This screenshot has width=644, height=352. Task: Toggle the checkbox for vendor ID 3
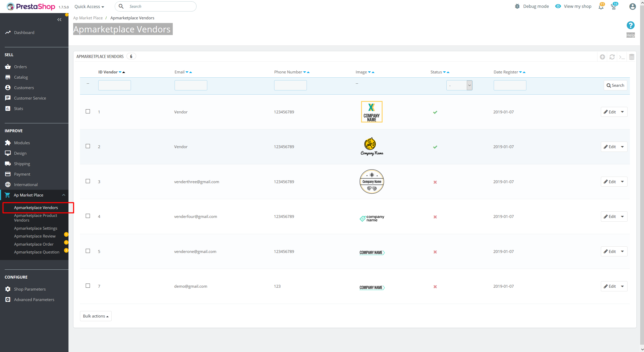tap(88, 181)
